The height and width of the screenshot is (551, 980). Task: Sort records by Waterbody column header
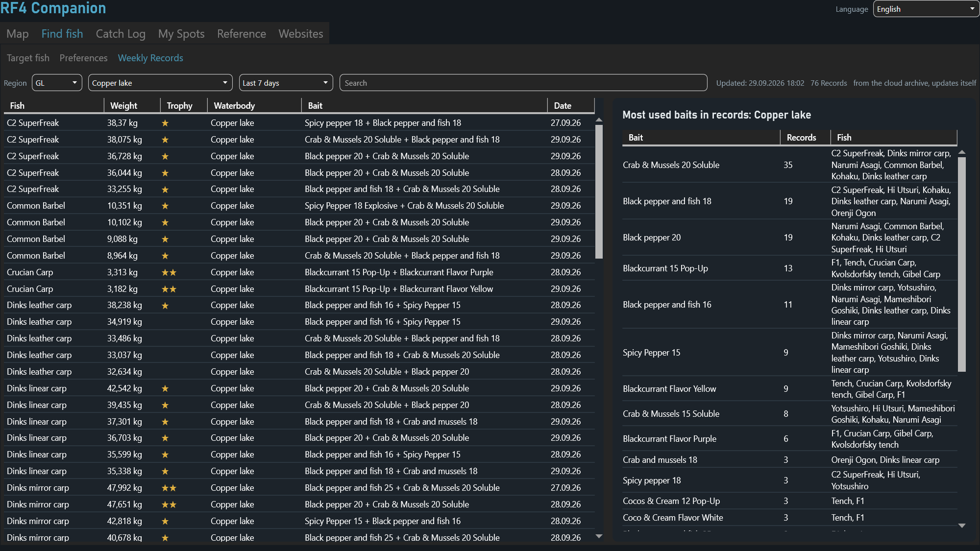tap(255, 105)
